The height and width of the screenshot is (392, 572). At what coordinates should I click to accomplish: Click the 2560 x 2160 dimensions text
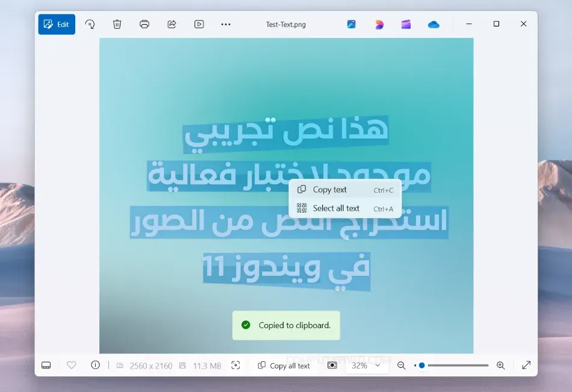coord(151,366)
